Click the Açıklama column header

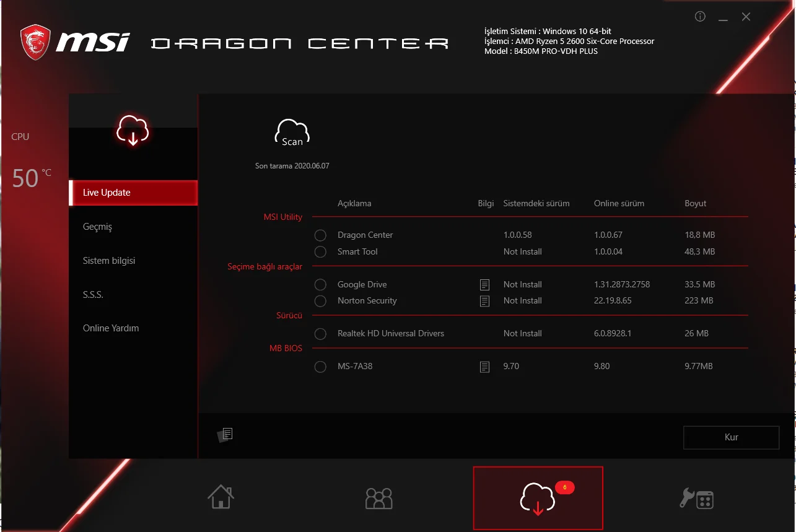coord(354,204)
